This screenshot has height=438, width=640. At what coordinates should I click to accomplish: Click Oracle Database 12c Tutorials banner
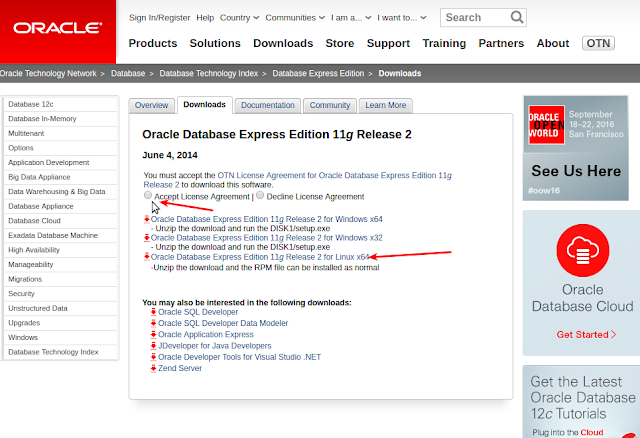tap(581, 402)
